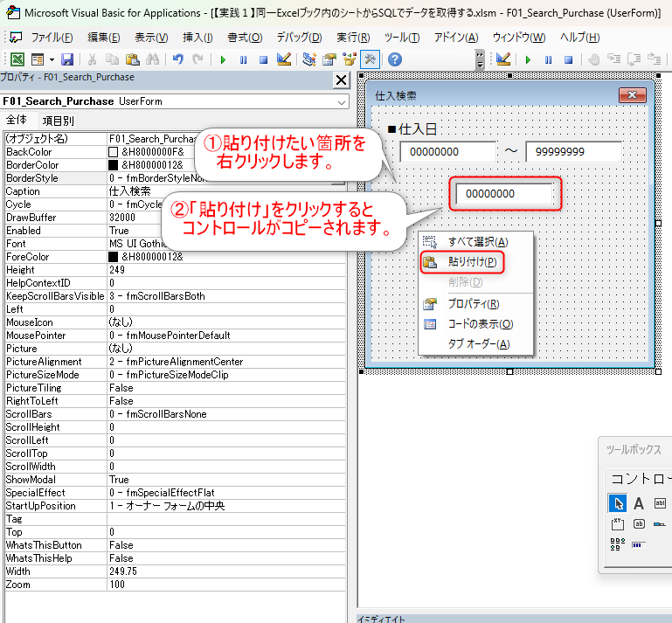Click the 99999999 textbox in the form
Viewport: 672px width, 623px height.
[x=574, y=152]
